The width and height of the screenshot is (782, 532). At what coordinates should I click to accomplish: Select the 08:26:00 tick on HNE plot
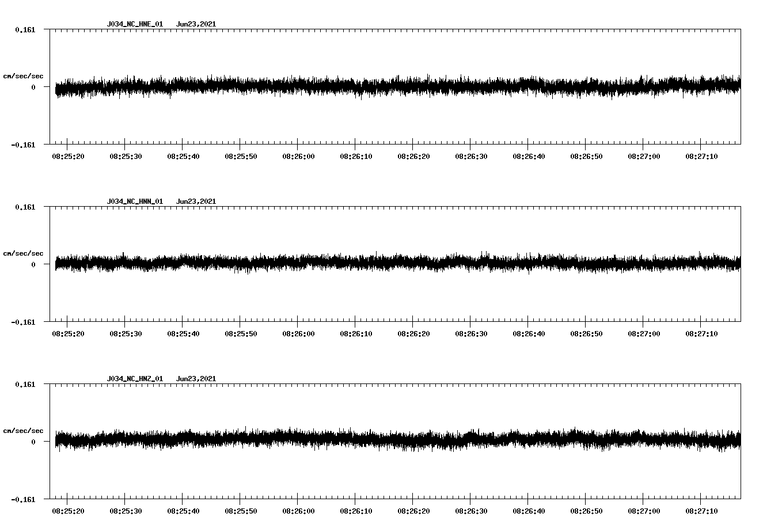[x=298, y=142]
